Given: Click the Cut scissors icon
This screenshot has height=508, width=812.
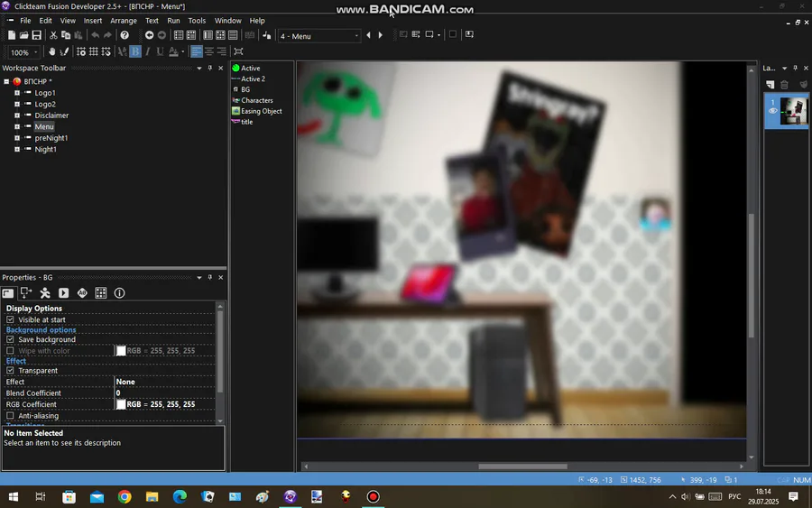Looking at the screenshot, I should 53,35.
